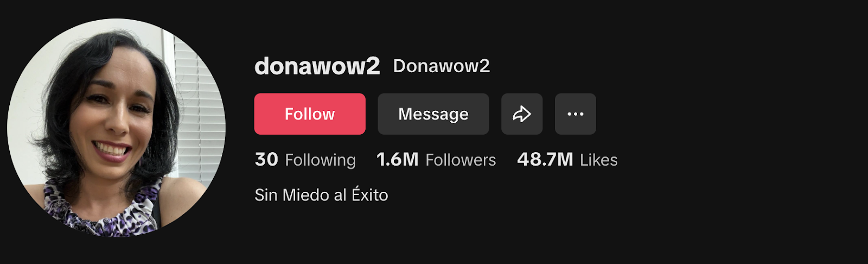Click the red Follow button
Image resolution: width=868 pixels, height=264 pixels.
310,114
